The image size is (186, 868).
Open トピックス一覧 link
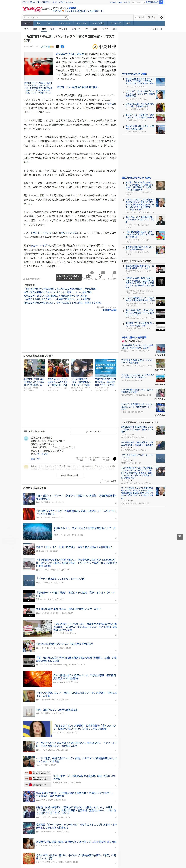[x=155, y=29]
